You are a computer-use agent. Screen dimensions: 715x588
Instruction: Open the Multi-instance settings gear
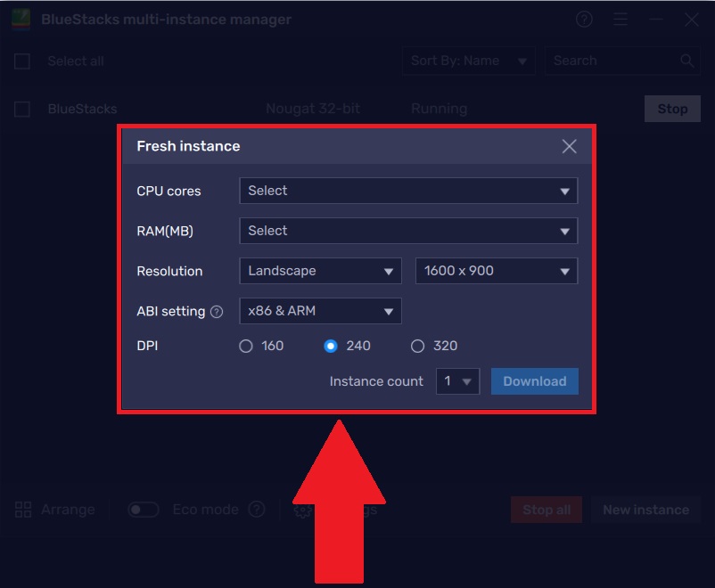coord(303,510)
